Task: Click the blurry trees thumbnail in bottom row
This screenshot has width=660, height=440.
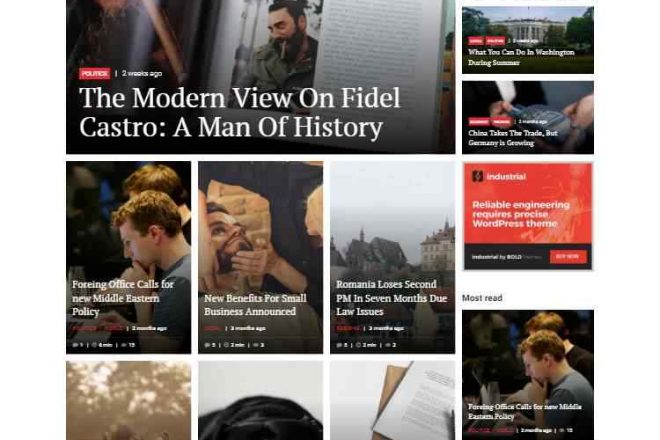Action: pos(128,400)
